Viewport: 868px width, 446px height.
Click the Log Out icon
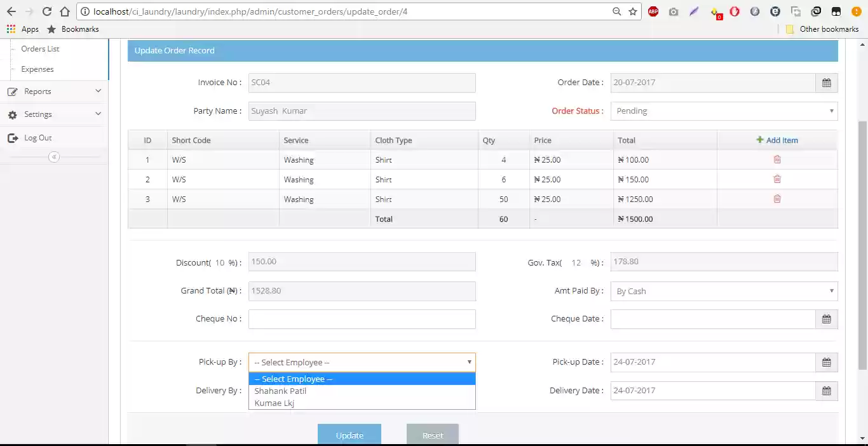click(14, 137)
